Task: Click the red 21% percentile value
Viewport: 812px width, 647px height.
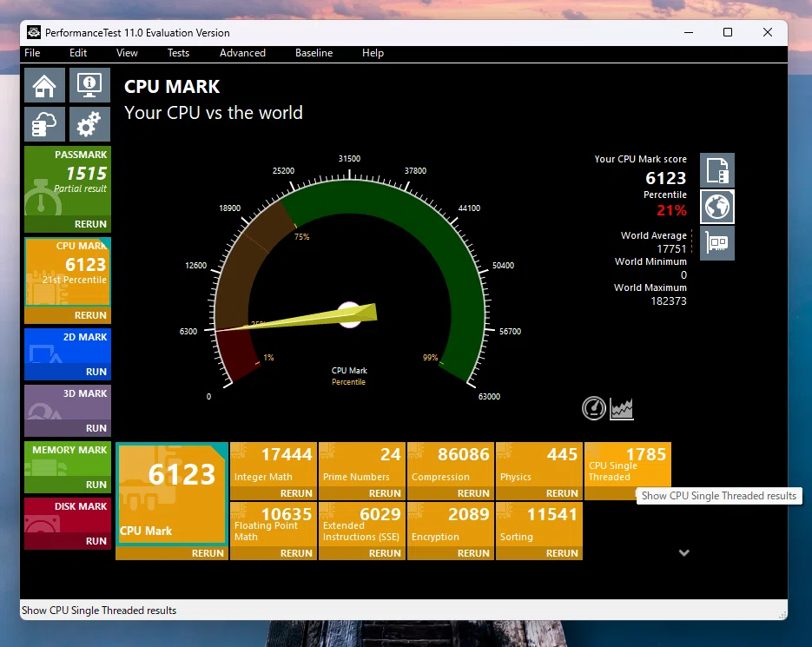Action: pyautogui.click(x=671, y=210)
